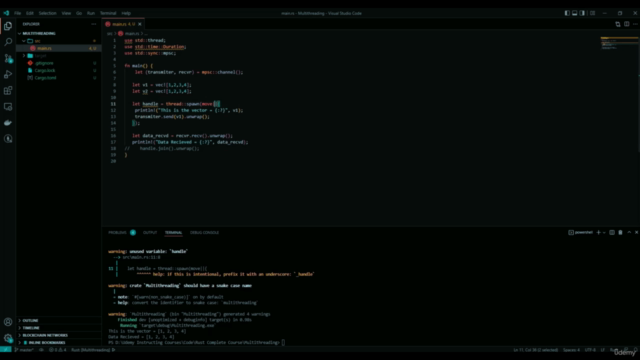Click the master git branch indicator
The image size is (640, 360).
pos(24,350)
